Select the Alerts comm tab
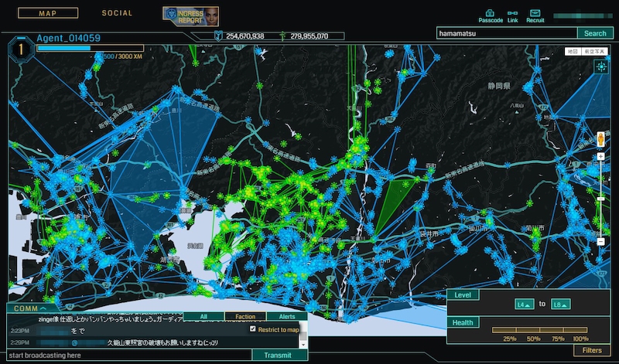The width and height of the screenshot is (619, 364). [x=287, y=317]
